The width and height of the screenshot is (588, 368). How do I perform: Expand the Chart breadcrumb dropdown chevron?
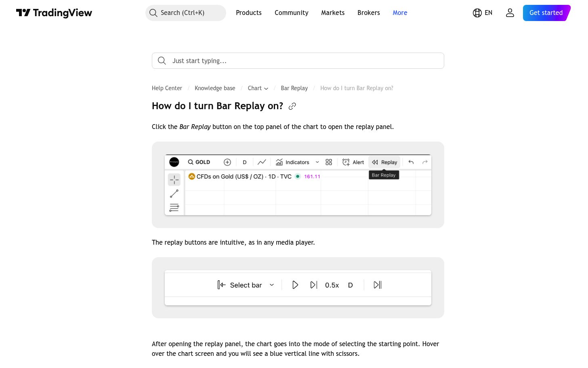[266, 89]
